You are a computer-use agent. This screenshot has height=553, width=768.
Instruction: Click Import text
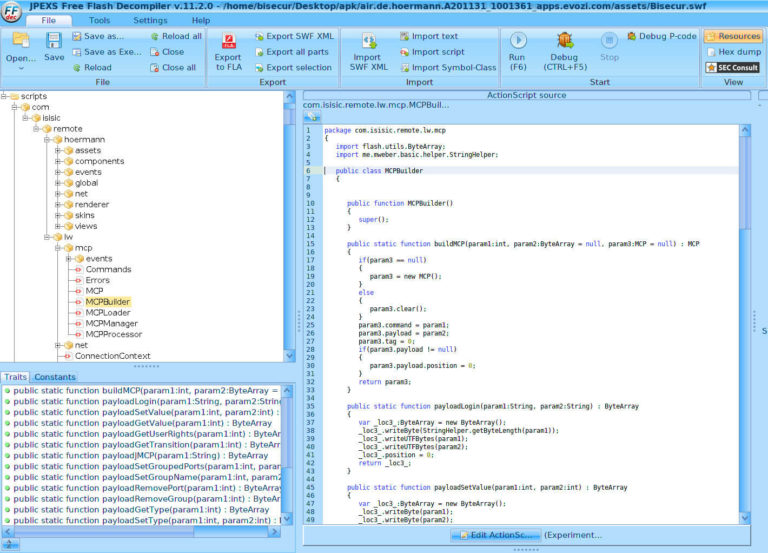429,36
